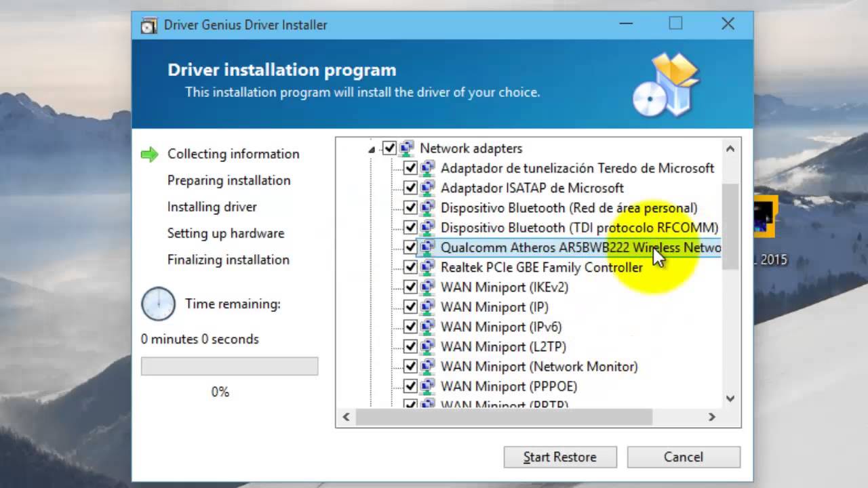Screen dimensions: 868x488
Task: Uncheck the WAN Miniport (IPv6) checkbox
Action: [410, 327]
